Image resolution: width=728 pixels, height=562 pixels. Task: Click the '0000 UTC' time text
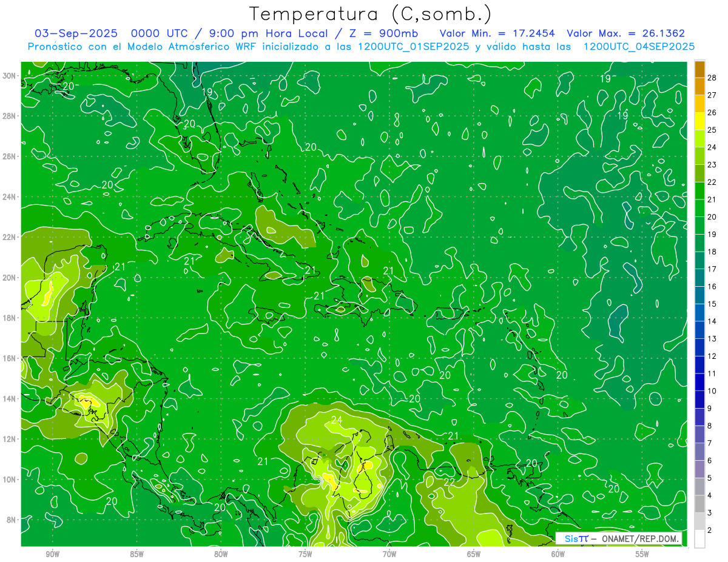[x=160, y=33]
